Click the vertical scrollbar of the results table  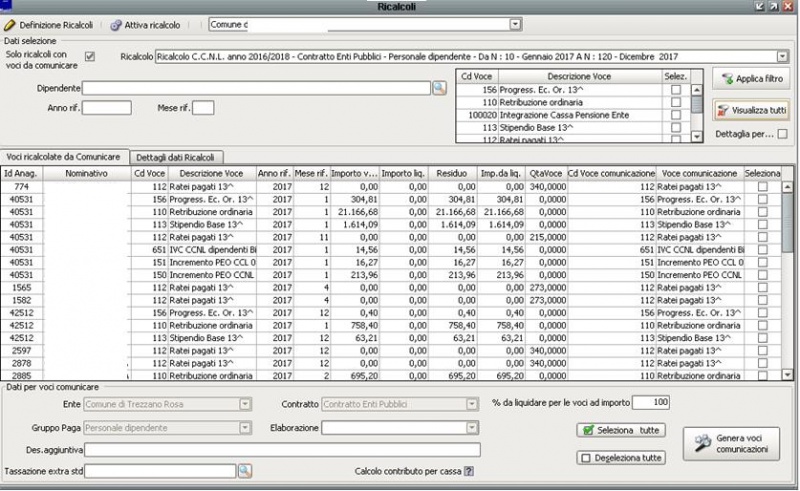click(786, 280)
